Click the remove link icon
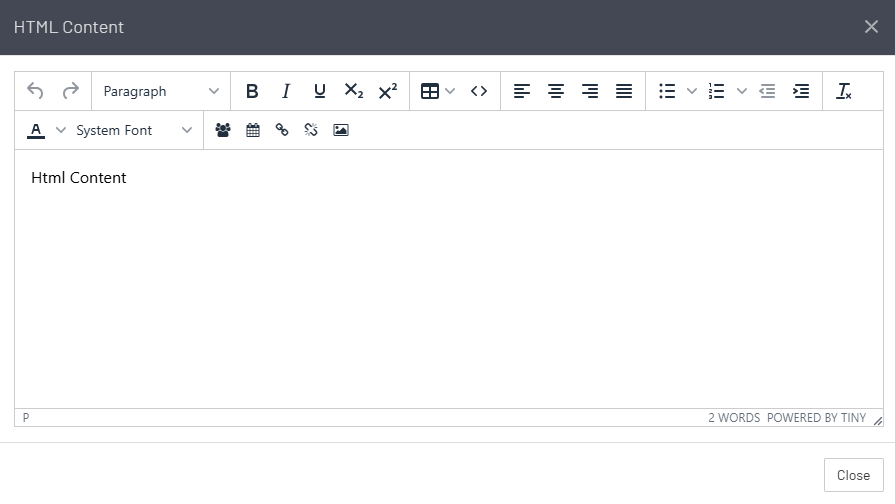Viewport: 895px width, 504px height. (x=311, y=130)
